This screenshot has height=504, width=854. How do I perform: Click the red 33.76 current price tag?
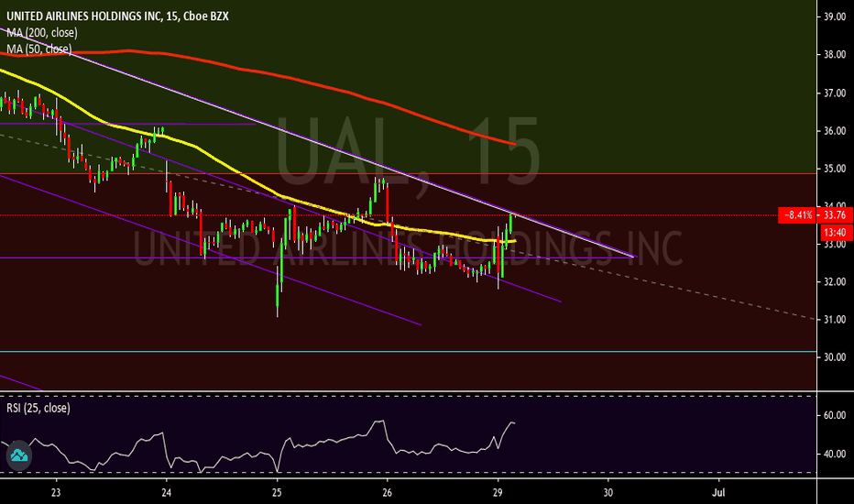click(x=835, y=215)
